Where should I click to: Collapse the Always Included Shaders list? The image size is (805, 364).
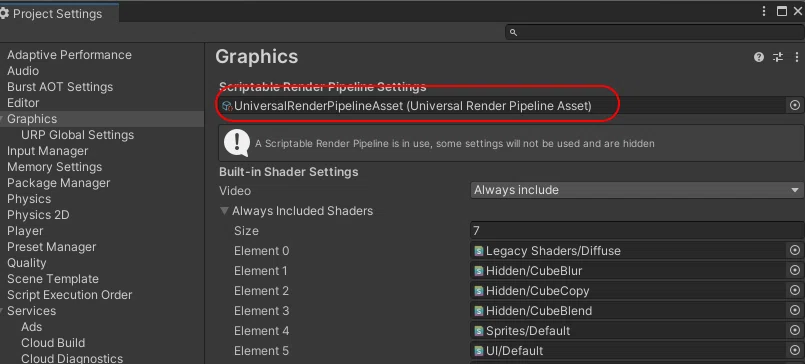224,211
